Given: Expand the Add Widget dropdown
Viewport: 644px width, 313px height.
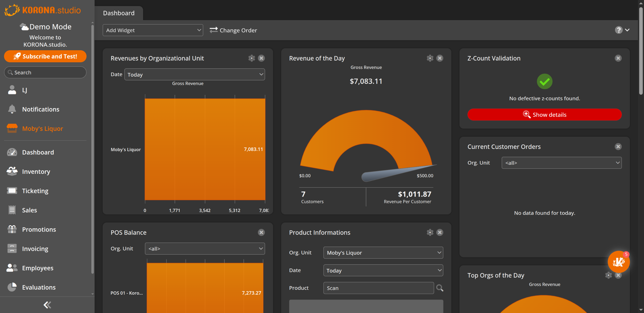Looking at the screenshot, I should click(153, 30).
